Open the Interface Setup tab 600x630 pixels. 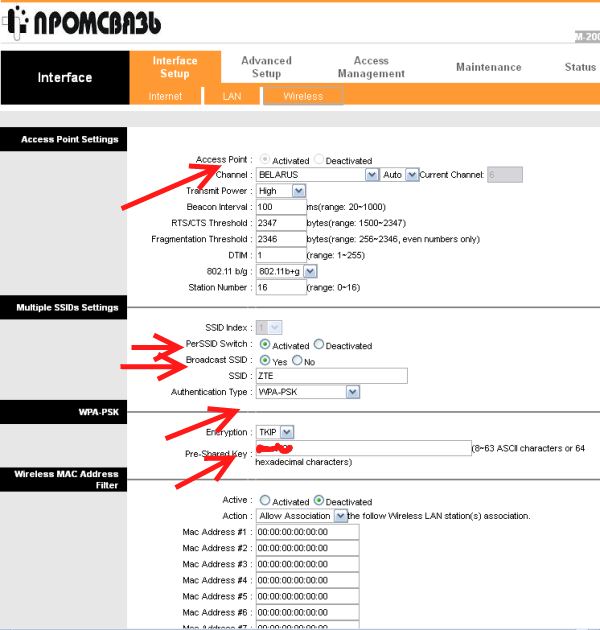(x=175, y=67)
